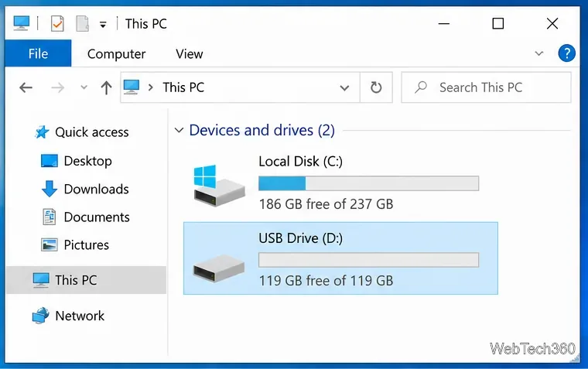Viewport: 588px width, 369px height.
Task: Open Downloads in the navigation pane
Action: point(97,189)
